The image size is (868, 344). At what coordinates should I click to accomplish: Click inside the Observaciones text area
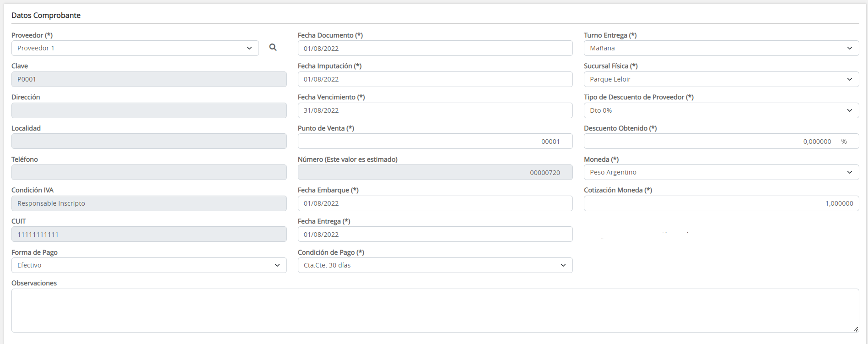tap(435, 310)
